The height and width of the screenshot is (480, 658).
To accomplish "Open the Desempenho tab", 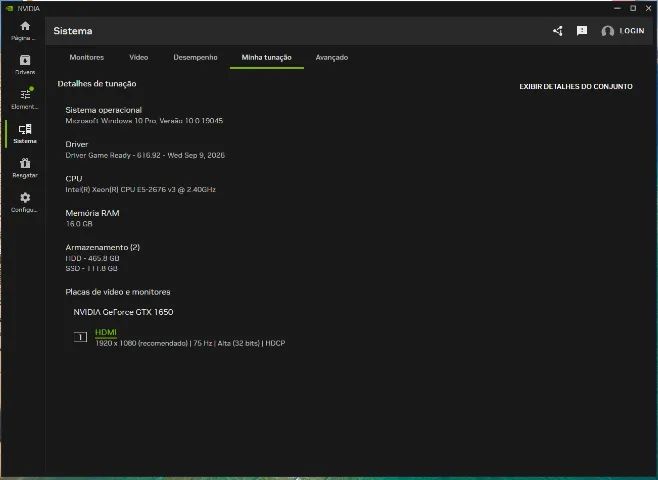I will click(x=195, y=57).
